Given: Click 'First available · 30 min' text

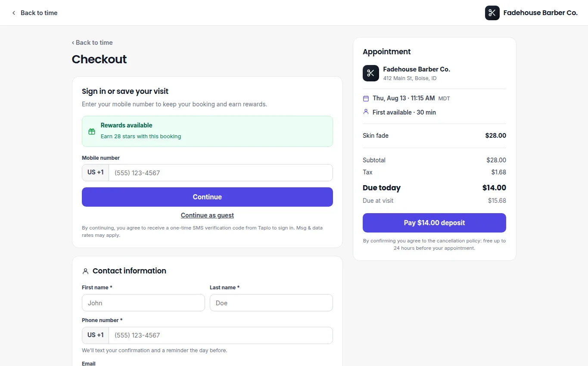Looking at the screenshot, I should tap(404, 112).
